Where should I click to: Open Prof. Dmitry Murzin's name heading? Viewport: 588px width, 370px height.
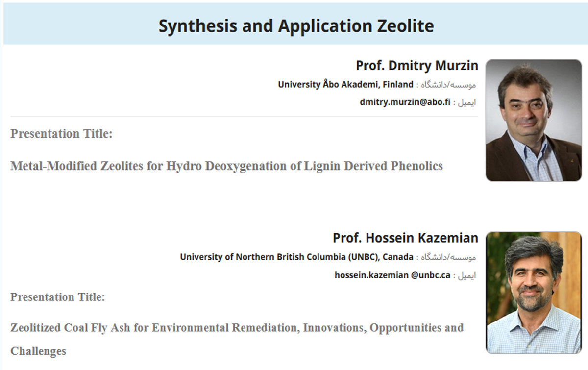(x=417, y=66)
